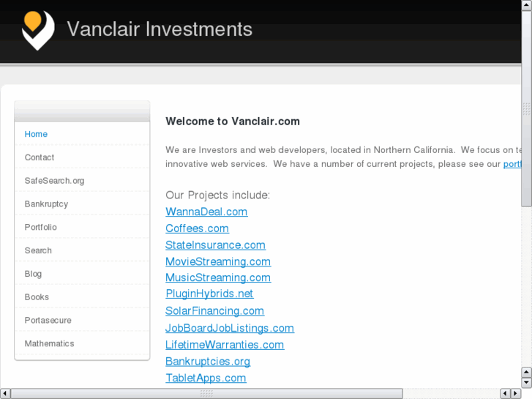Open the Mathematics sidebar item

49,343
